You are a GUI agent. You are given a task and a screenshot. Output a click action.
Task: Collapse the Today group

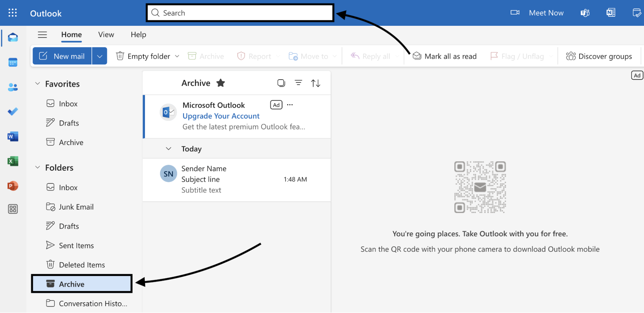click(168, 149)
